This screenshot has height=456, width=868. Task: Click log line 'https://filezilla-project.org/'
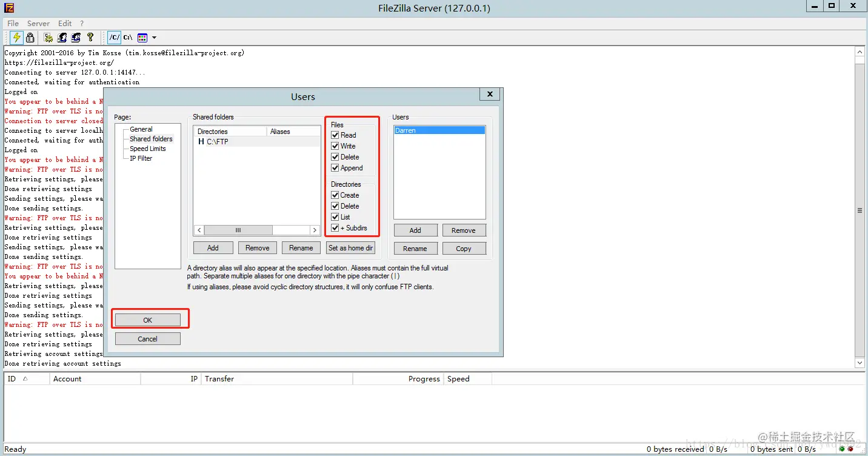point(59,62)
